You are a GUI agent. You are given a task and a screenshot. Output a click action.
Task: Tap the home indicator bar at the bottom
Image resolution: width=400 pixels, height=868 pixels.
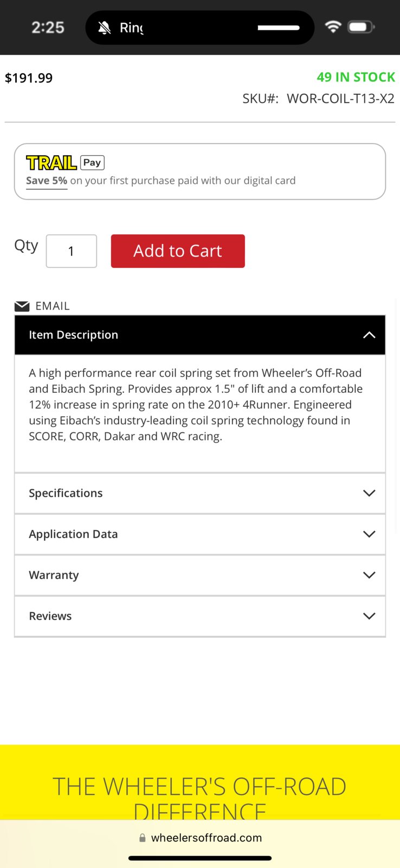tap(200, 858)
